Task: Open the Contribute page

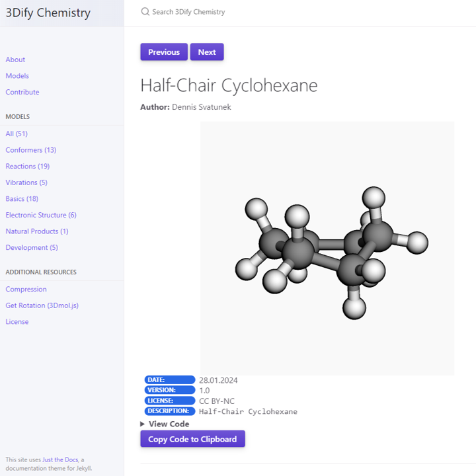Action: [22, 92]
